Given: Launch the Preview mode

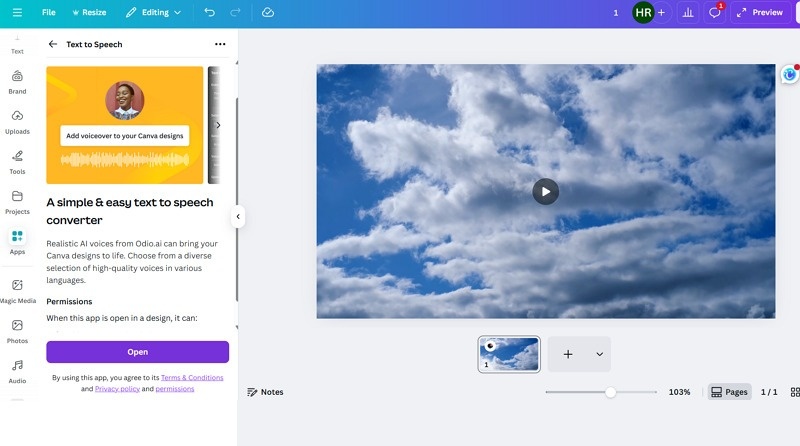Looking at the screenshot, I should pos(760,12).
